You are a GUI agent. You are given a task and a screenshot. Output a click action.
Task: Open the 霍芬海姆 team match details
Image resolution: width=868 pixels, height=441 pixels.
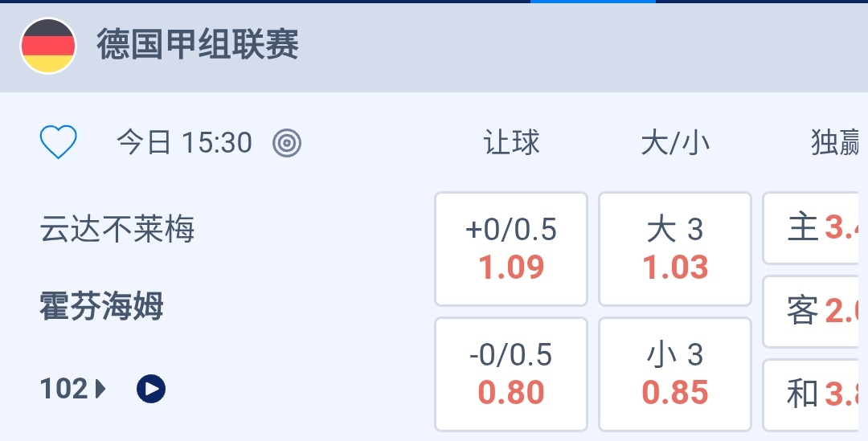click(x=102, y=307)
